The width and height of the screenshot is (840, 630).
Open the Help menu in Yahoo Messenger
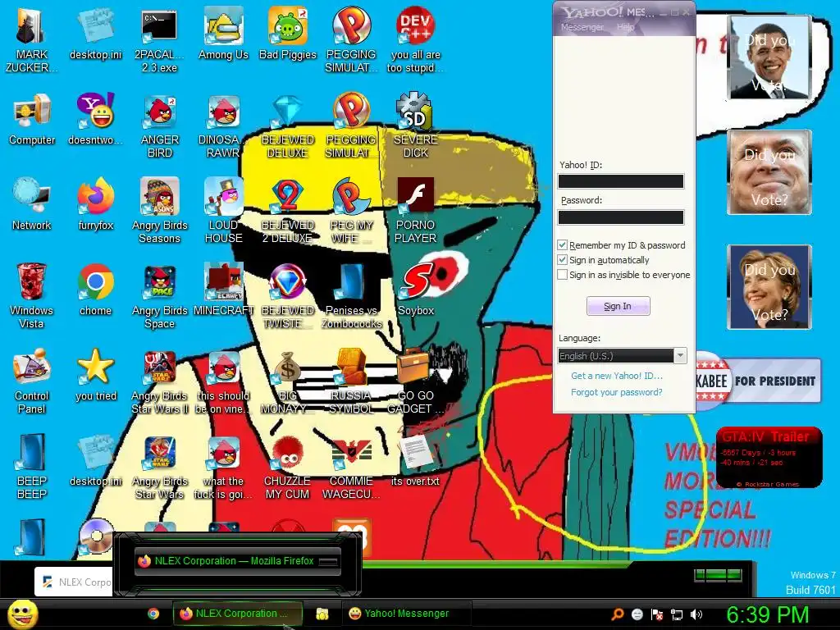pyautogui.click(x=625, y=27)
